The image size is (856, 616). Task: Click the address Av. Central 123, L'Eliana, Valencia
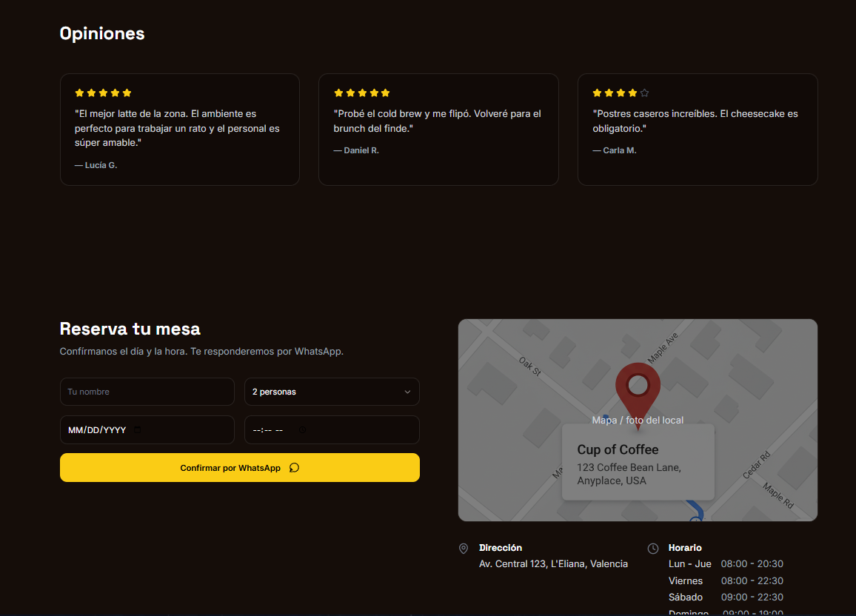pyautogui.click(x=554, y=563)
